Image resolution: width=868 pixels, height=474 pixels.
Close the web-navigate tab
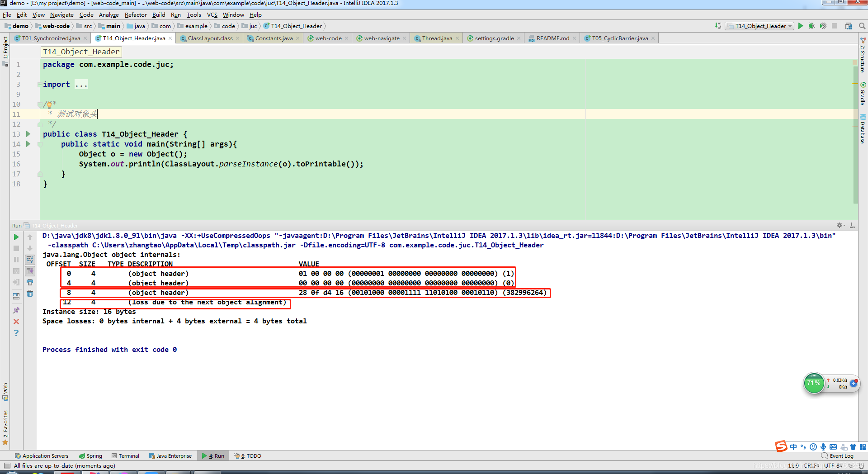(405, 38)
